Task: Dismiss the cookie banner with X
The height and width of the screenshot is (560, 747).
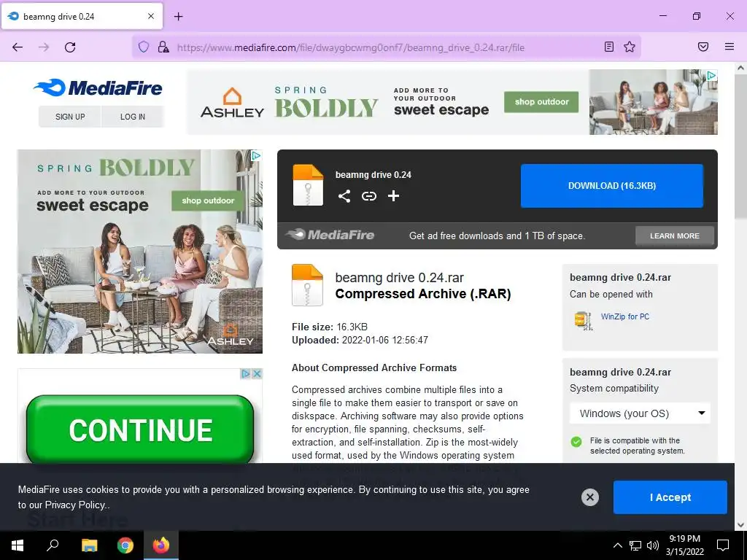Action: [x=589, y=497]
